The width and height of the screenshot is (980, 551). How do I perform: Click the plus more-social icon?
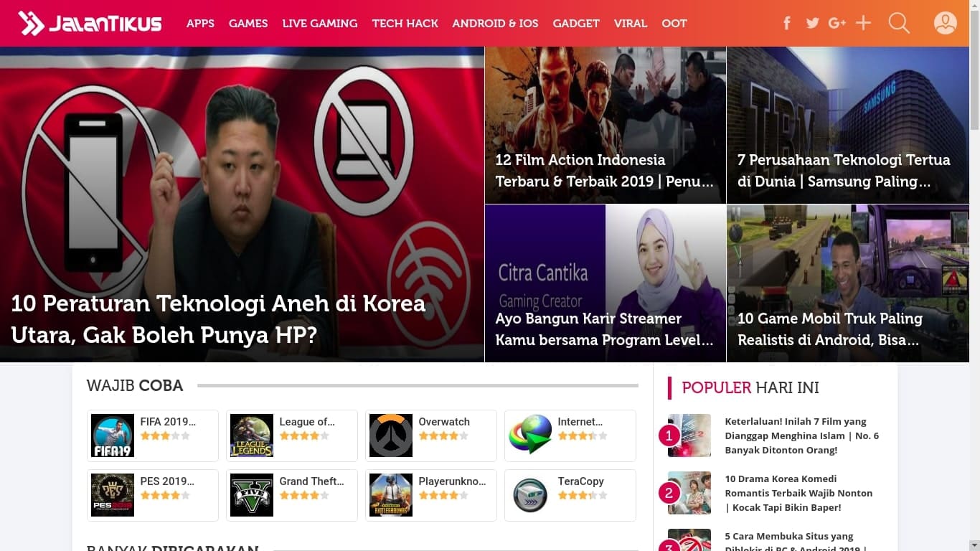[864, 23]
